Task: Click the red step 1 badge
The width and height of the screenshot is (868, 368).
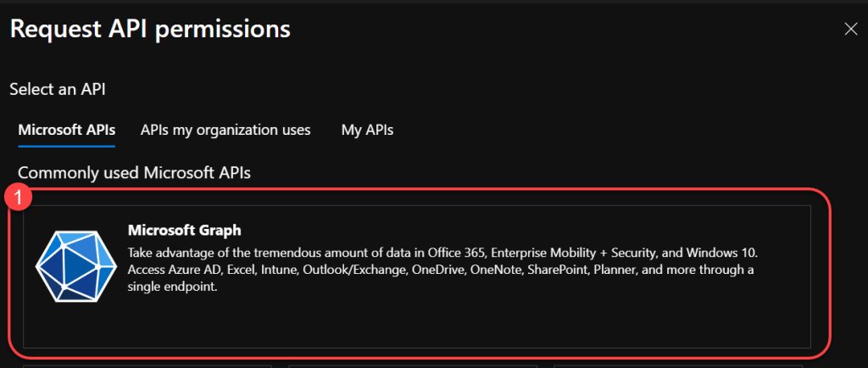Action: click(19, 198)
